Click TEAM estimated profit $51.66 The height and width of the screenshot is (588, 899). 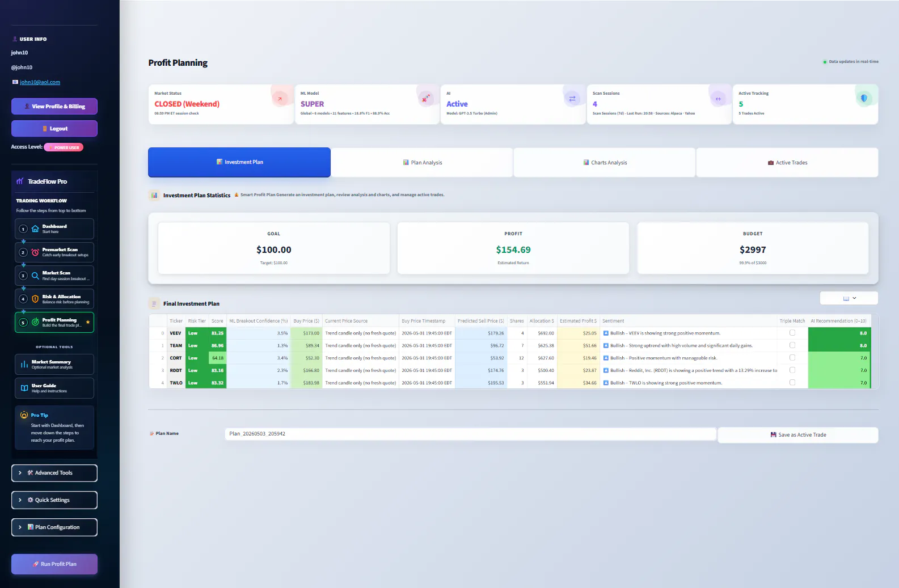pyautogui.click(x=578, y=346)
